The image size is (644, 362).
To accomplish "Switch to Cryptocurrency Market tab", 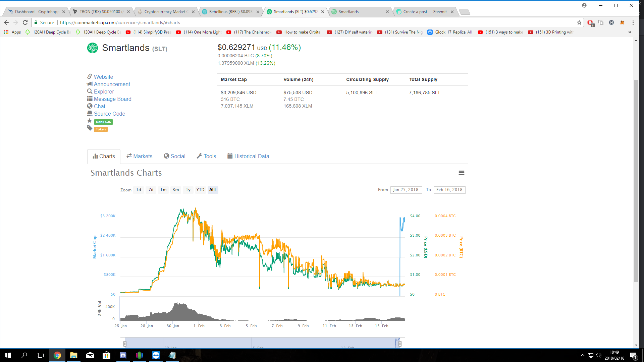I will click(166, 12).
